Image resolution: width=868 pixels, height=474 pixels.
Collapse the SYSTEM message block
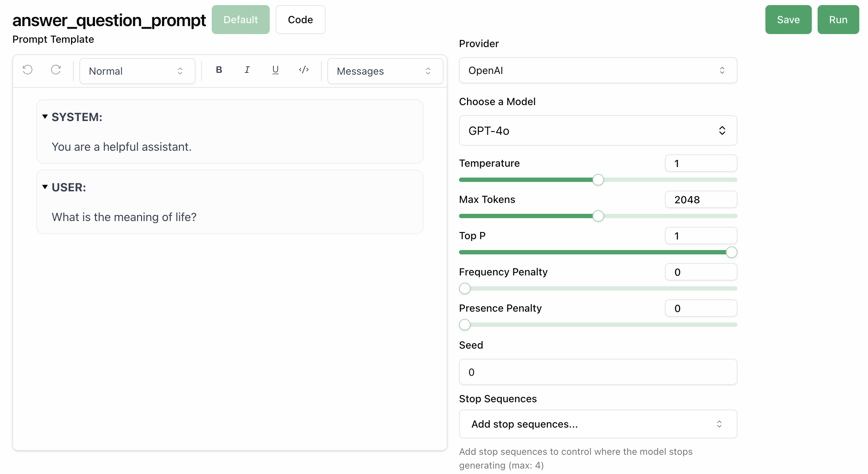[x=45, y=117]
